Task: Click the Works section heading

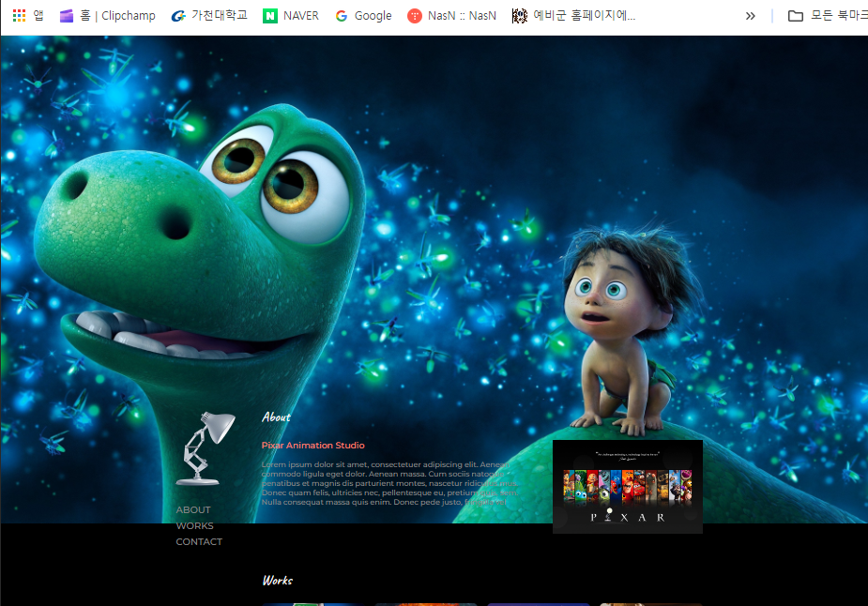Action: pyautogui.click(x=278, y=581)
